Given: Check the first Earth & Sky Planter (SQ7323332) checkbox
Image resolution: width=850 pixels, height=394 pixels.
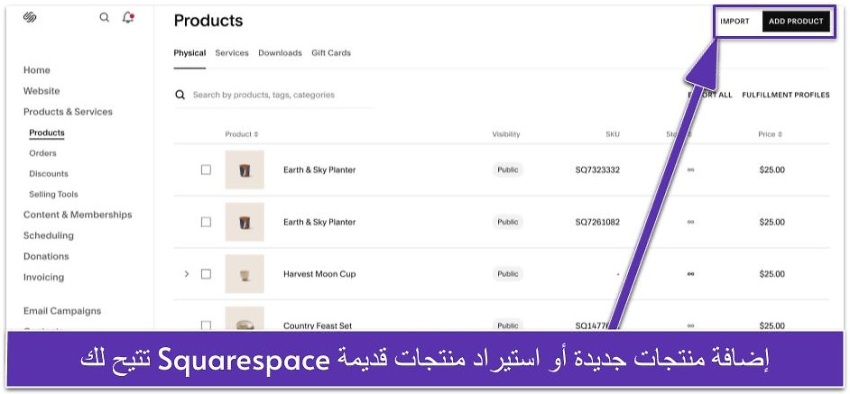Looking at the screenshot, I should (206, 170).
